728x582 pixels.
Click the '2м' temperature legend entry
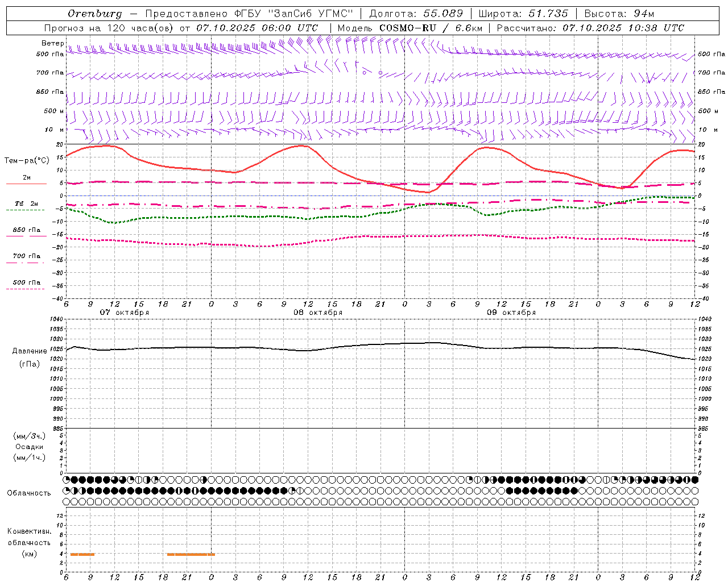(x=27, y=178)
